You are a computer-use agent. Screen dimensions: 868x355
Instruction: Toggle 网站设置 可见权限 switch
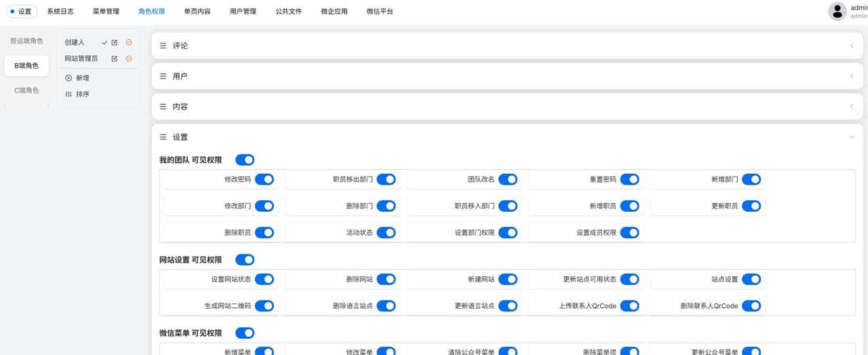click(245, 259)
